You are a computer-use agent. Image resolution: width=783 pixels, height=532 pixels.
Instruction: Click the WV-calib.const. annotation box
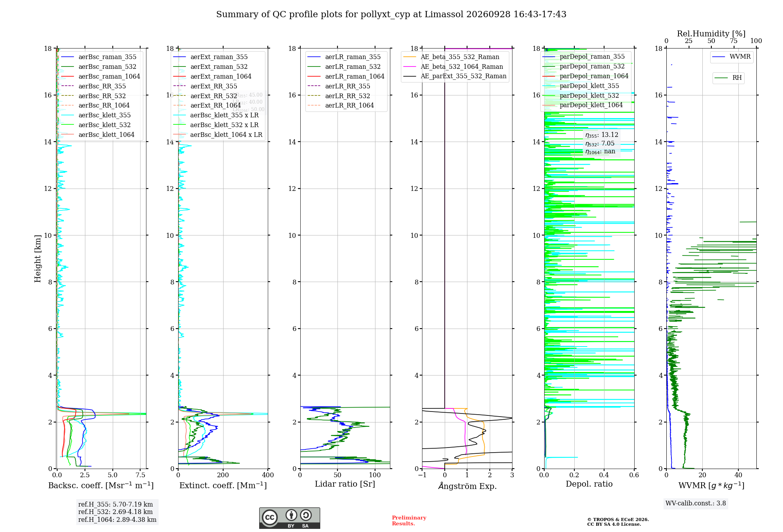tap(696, 503)
